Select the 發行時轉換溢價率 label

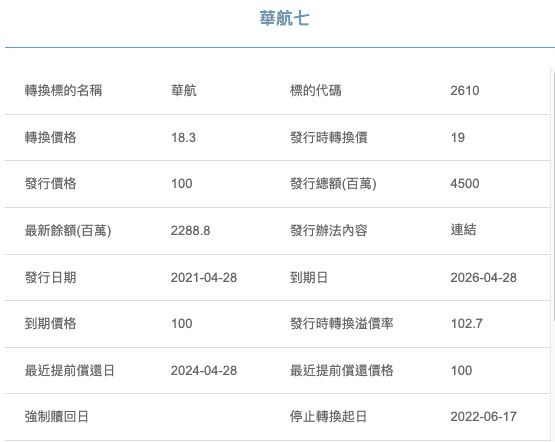(342, 323)
